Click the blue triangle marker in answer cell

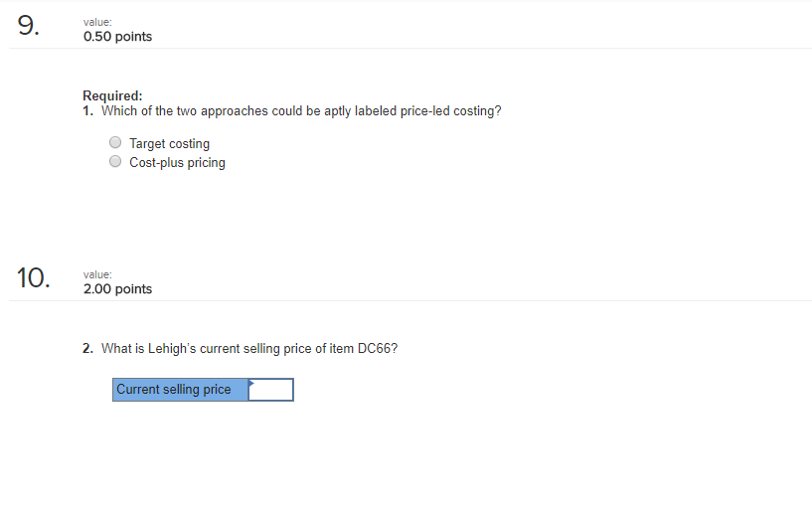251,384
